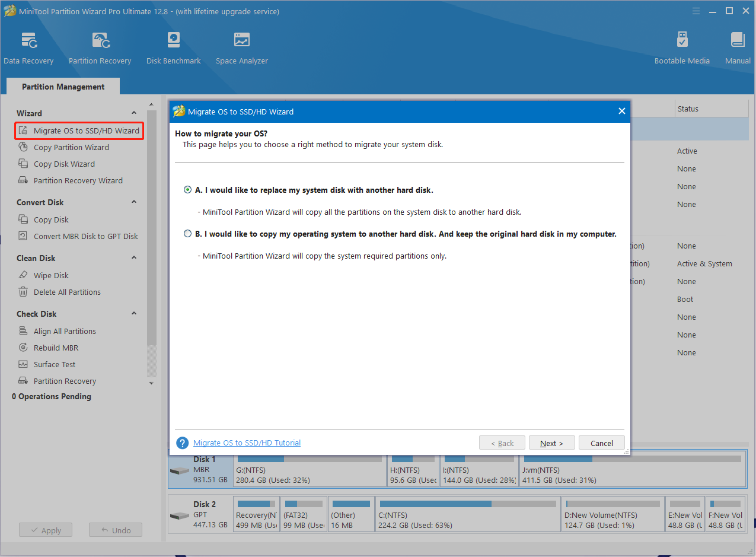Collapse the Clean Disk section
Viewport: 756px width, 557px height.
134,257
